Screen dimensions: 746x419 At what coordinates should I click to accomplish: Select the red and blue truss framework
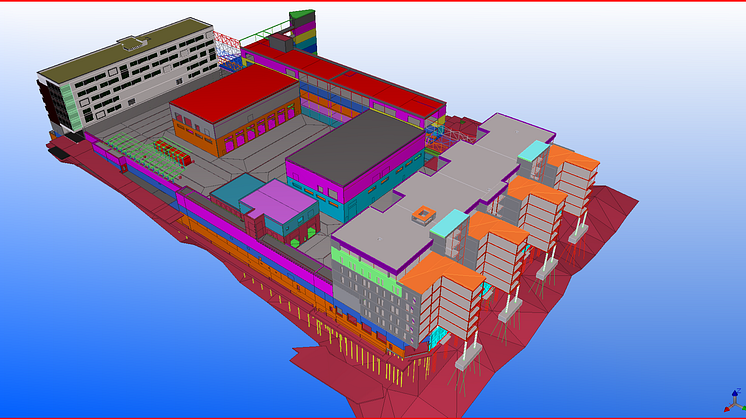click(227, 48)
